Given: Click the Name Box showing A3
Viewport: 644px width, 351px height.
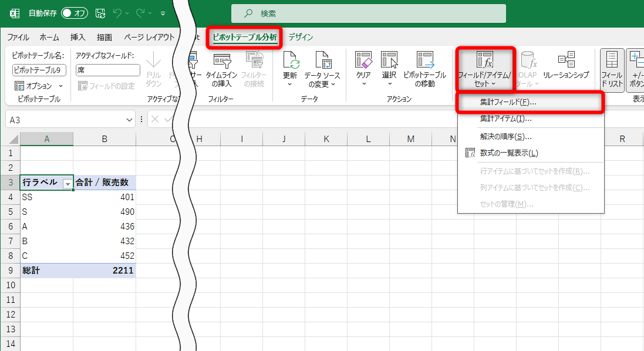Looking at the screenshot, I should pos(66,120).
